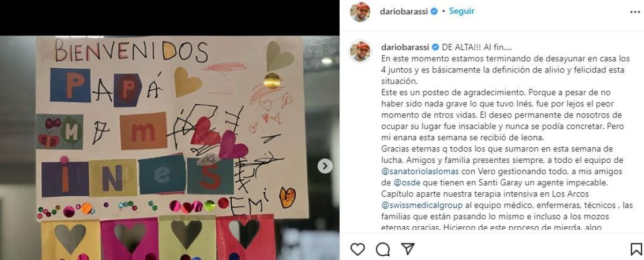This screenshot has width=644, height=260.
Task: Click the verified badge in the header
Action: pos(434,11)
